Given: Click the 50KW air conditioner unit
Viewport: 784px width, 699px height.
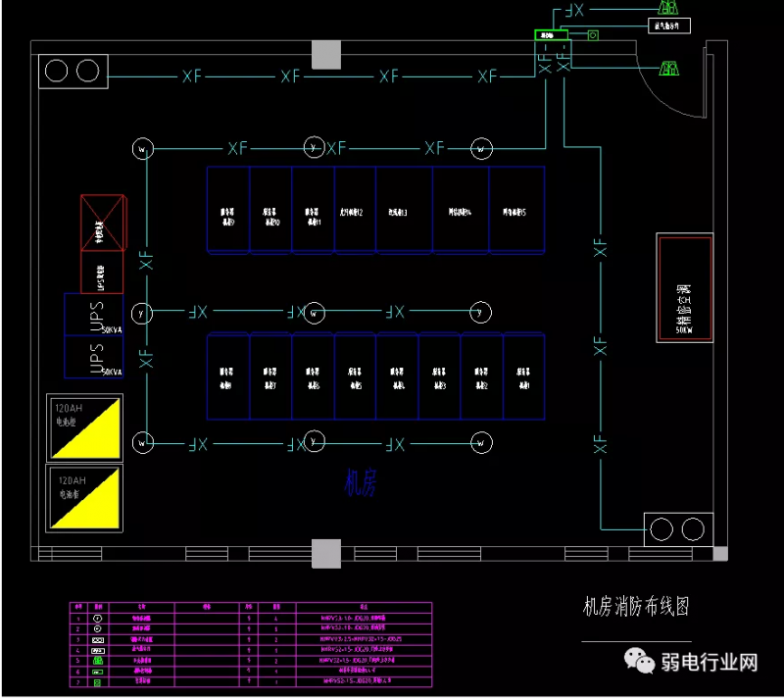Looking at the screenshot, I should click(x=684, y=289).
